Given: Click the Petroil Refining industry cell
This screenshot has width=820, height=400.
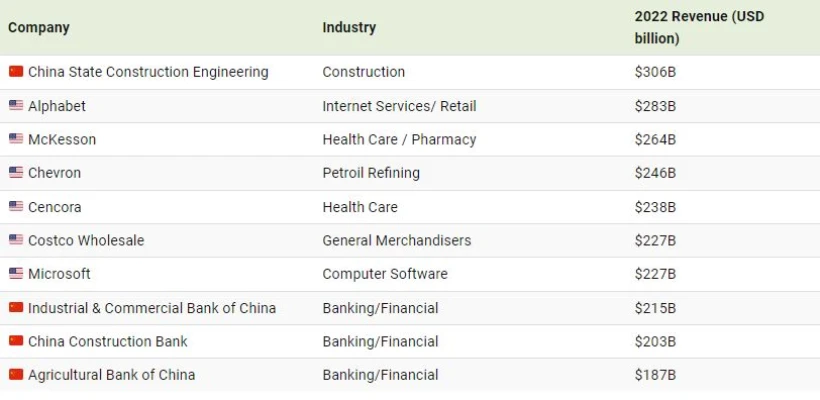Looking at the screenshot, I should pyautogui.click(x=371, y=173).
